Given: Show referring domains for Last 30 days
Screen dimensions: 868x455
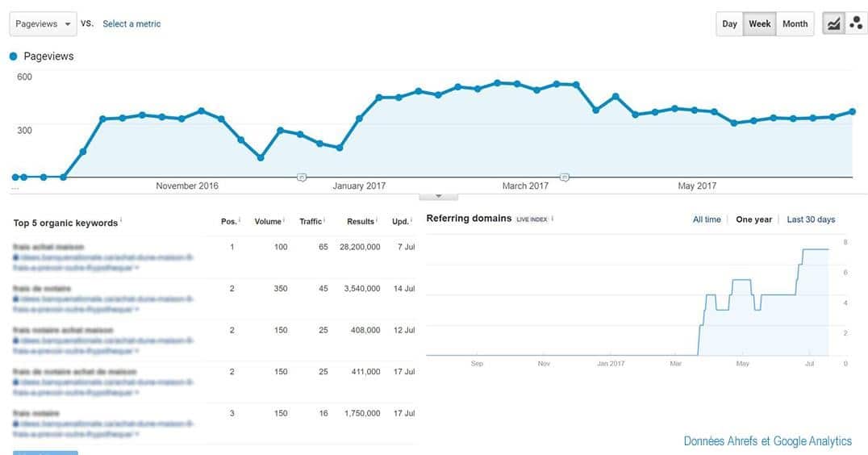Looking at the screenshot, I should coord(811,219).
